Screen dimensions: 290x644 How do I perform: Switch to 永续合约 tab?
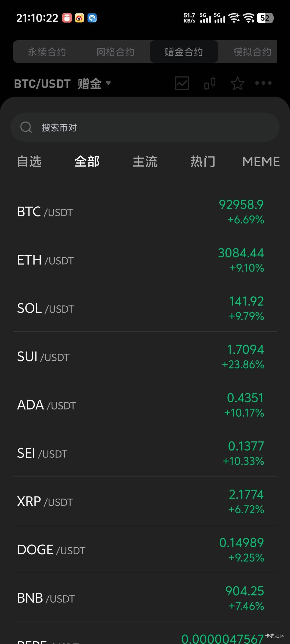click(47, 52)
